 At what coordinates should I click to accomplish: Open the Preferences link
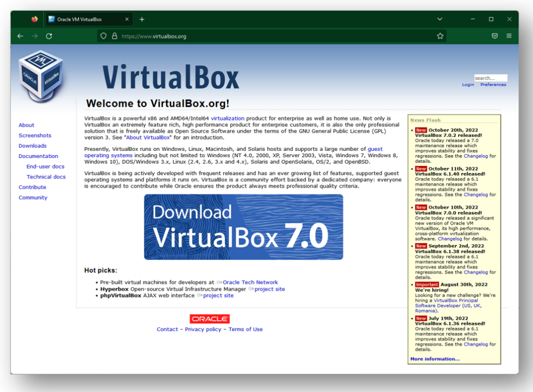[493, 85]
